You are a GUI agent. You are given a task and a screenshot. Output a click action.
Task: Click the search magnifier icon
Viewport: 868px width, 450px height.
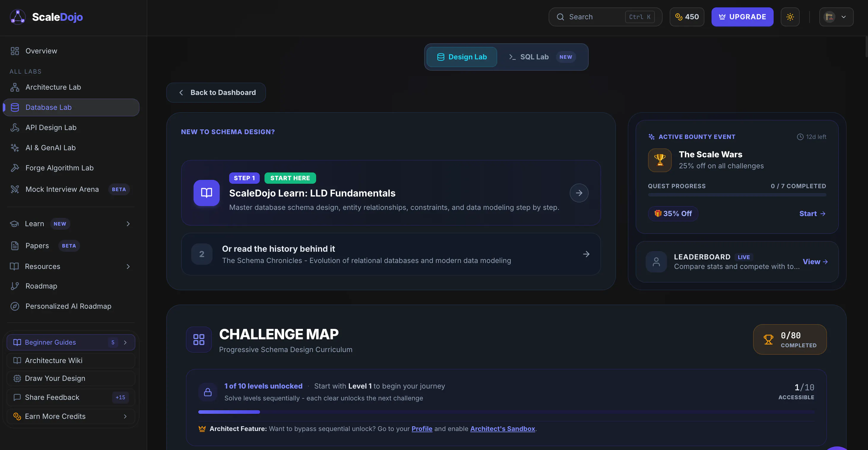(x=560, y=17)
